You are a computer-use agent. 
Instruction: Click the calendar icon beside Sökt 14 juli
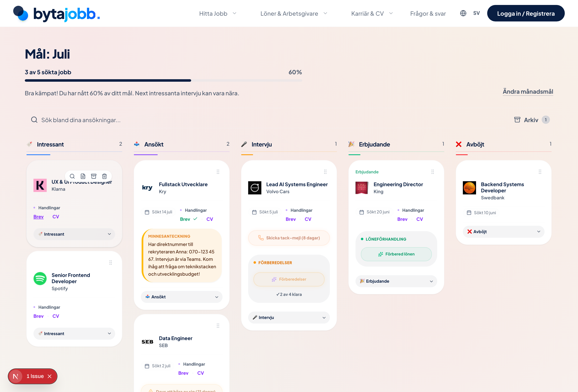coord(147,212)
